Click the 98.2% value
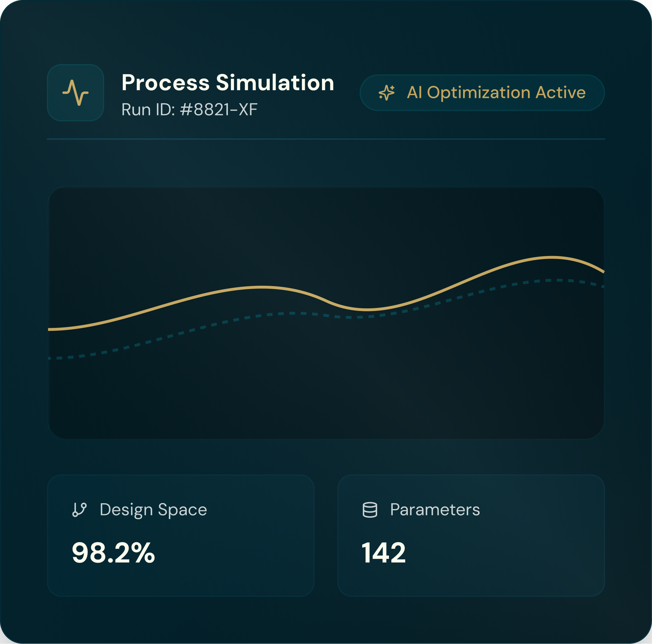This screenshot has height=644, width=652. click(x=113, y=553)
